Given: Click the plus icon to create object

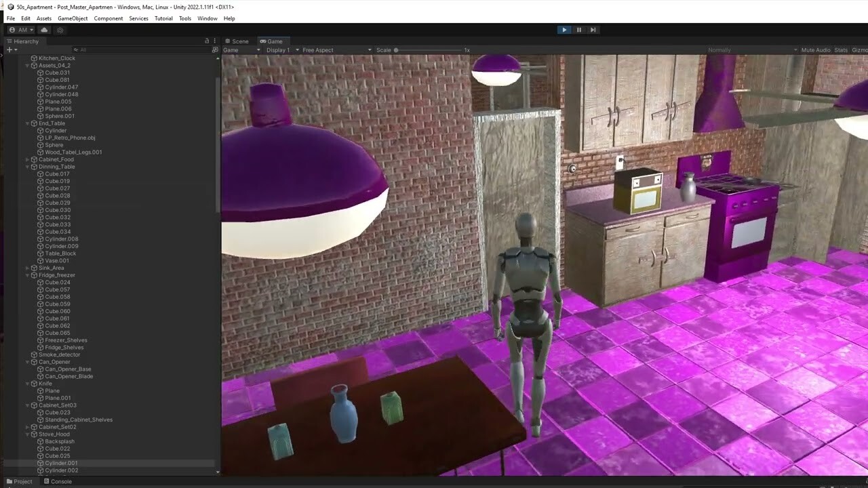Looking at the screenshot, I should pyautogui.click(x=9, y=49).
